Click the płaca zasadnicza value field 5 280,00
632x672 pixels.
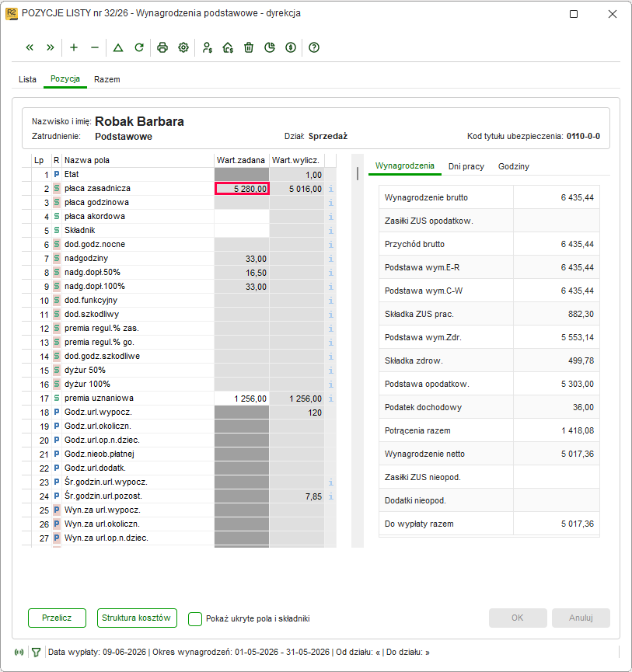click(243, 189)
